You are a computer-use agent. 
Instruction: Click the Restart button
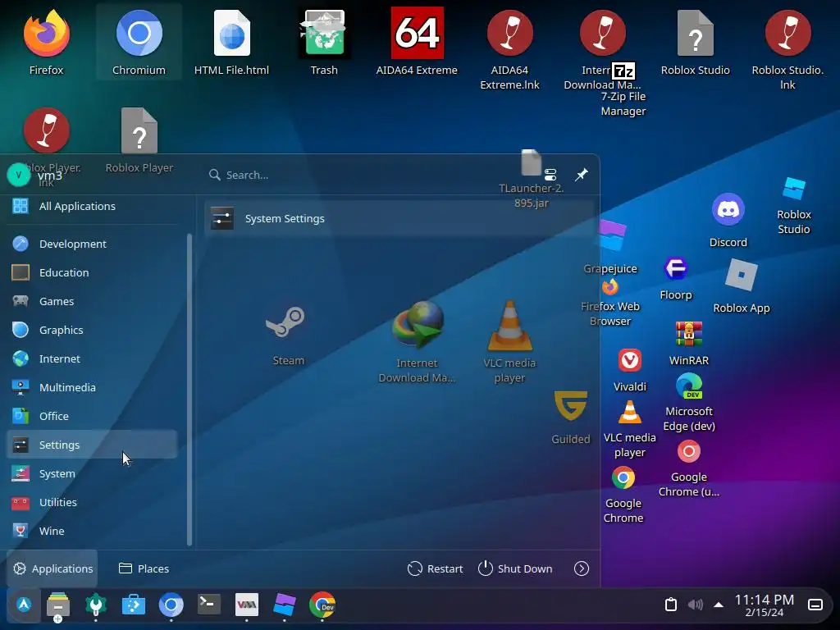click(435, 568)
